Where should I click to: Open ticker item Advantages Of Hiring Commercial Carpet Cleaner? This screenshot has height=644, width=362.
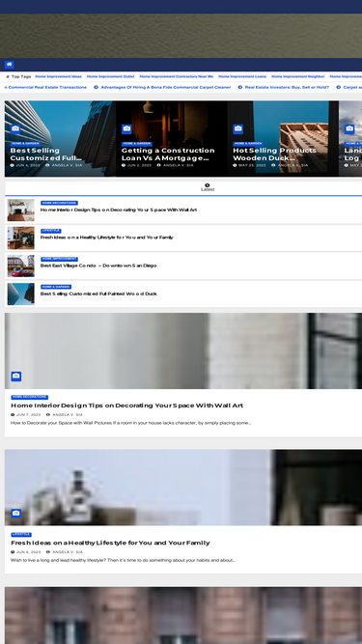[x=166, y=87]
